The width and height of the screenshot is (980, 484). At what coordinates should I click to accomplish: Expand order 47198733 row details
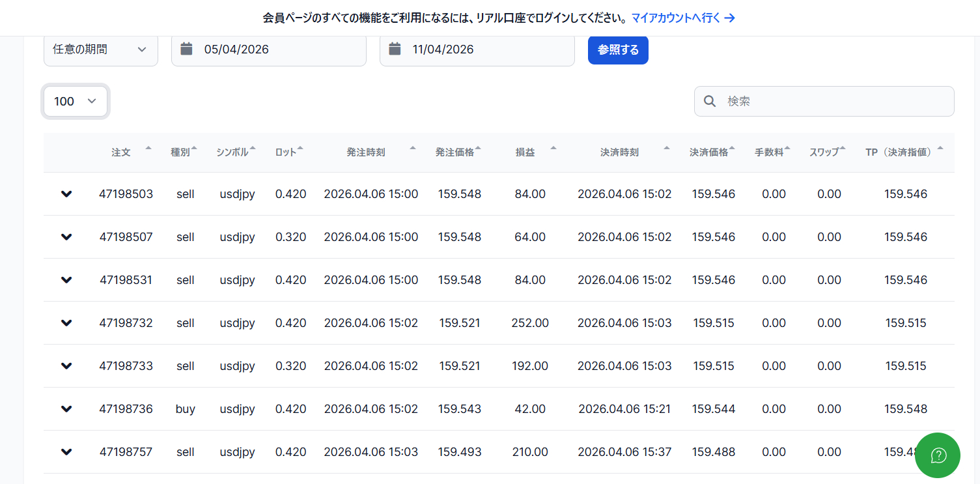tap(66, 366)
